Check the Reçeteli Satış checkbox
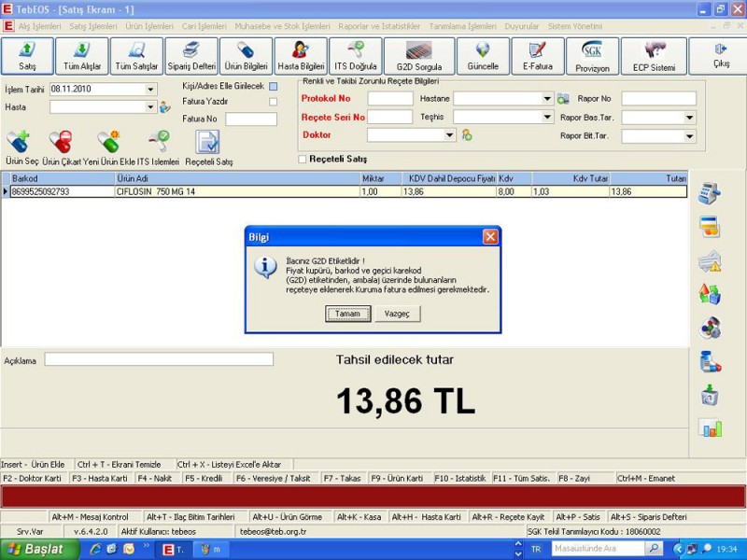 point(302,160)
